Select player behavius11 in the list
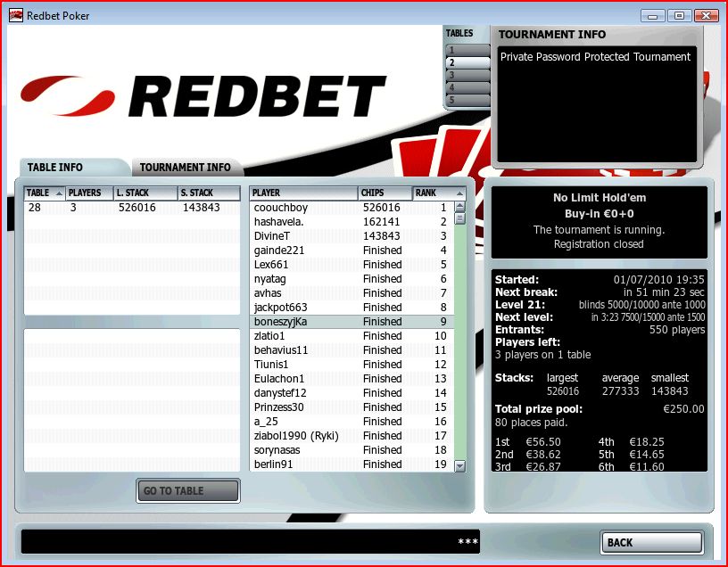728x567 pixels. point(352,350)
